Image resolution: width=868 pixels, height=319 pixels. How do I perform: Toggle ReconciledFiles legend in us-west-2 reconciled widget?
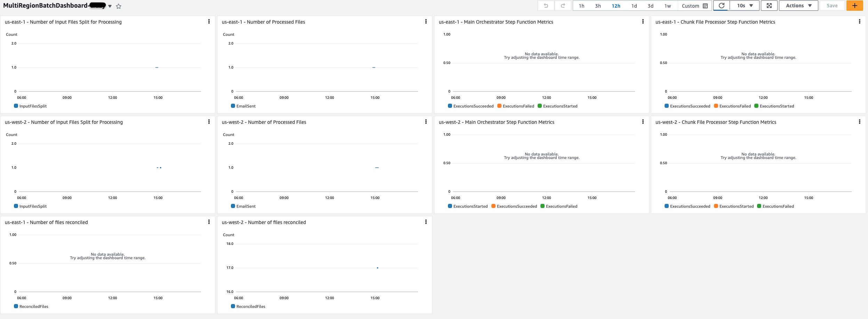[248, 306]
